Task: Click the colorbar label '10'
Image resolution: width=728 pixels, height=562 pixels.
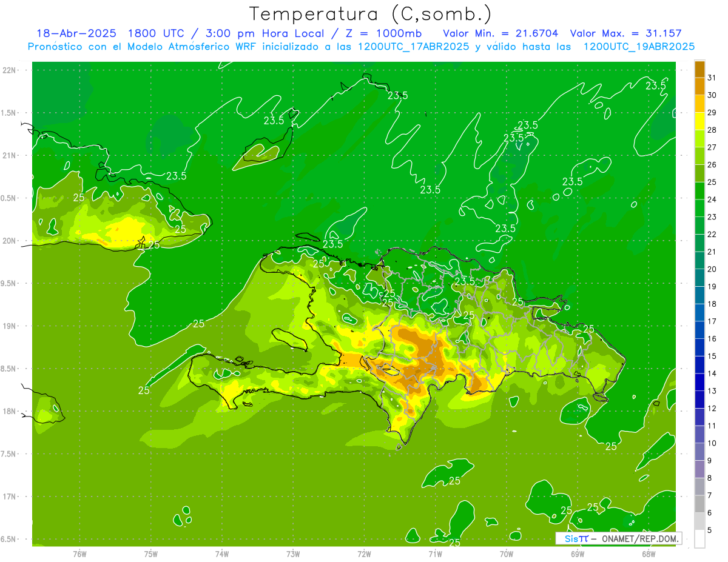Action: 712,443
